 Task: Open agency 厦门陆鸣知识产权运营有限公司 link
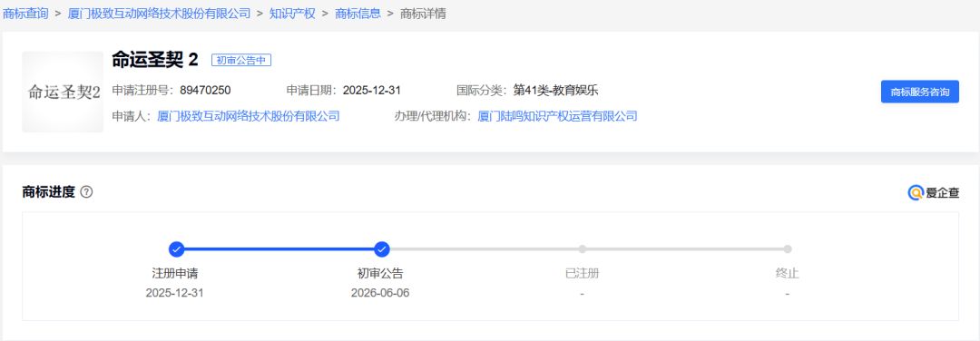click(x=557, y=116)
